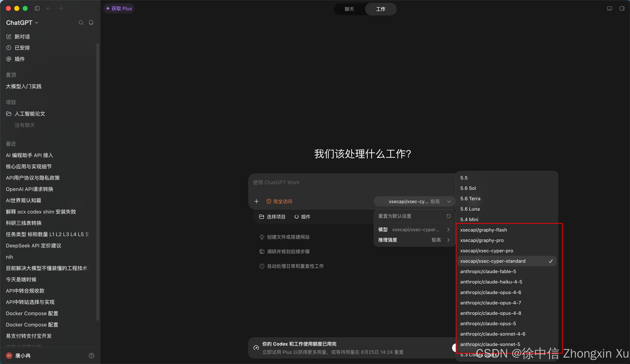Screen dimensions: 630x364
Task: Choose suggestion 自动处理日常和重复性工作
Action: pos(291,266)
